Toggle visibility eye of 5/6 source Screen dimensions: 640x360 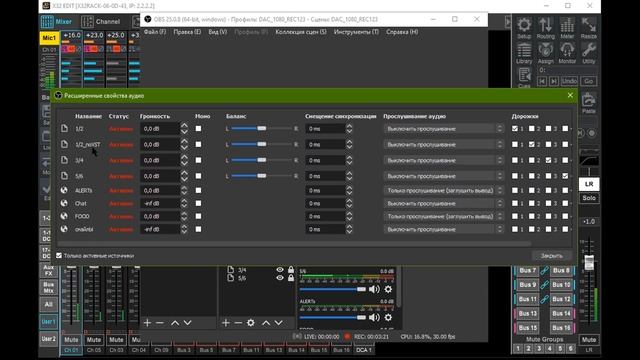pos(280,278)
